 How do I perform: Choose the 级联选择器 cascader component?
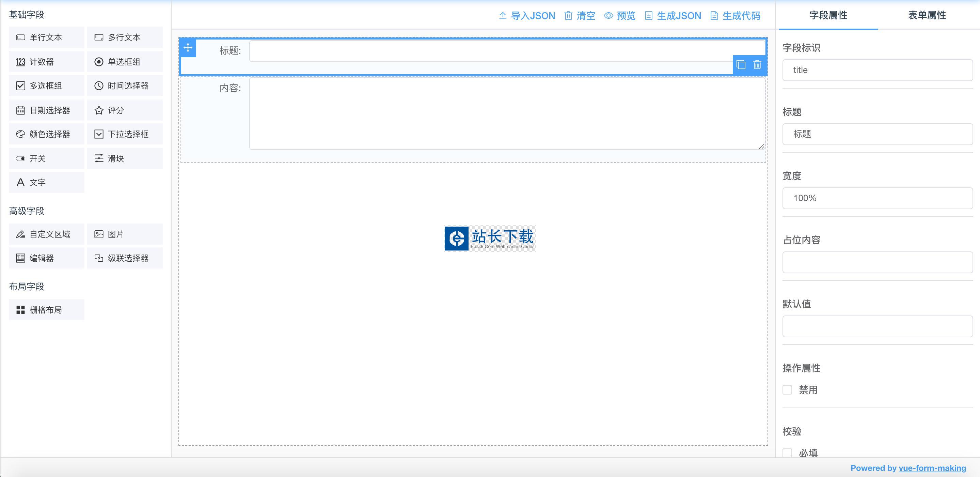[x=125, y=258]
